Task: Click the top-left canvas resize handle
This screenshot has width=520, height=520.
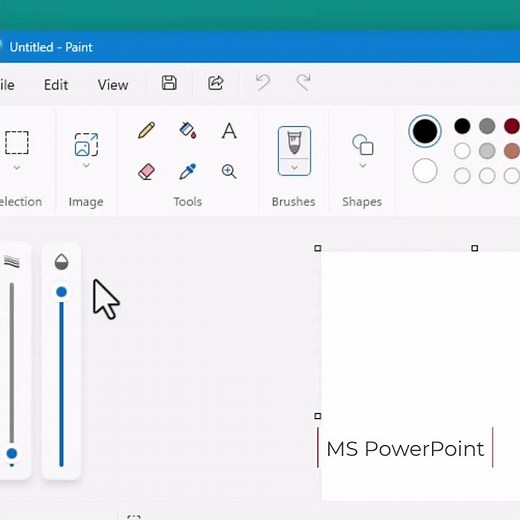Action: (x=318, y=248)
